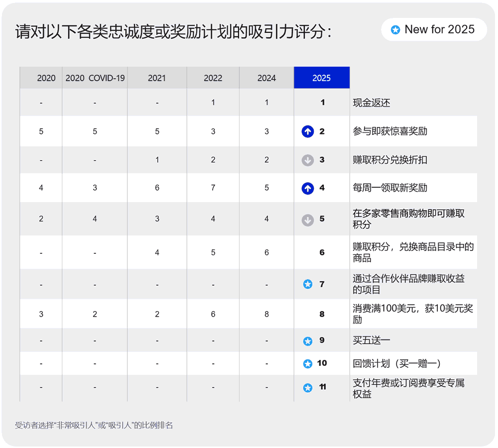The width and height of the screenshot is (498, 448).
Task: Click the up arrow next to 每周一领取新奖励
Action: tap(308, 188)
